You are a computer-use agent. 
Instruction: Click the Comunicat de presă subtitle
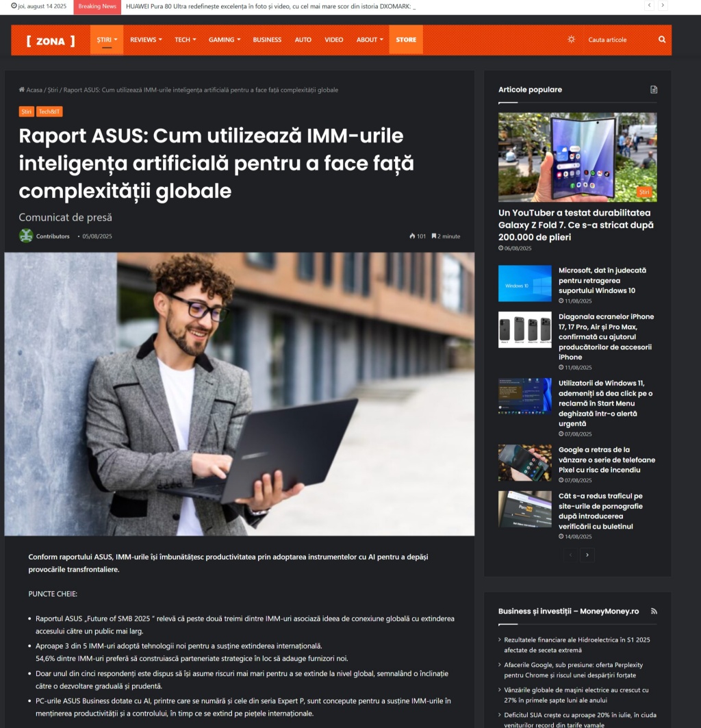[66, 217]
